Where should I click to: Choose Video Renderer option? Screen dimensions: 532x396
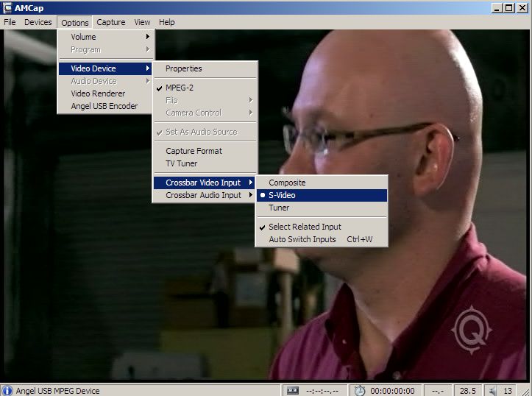tap(104, 93)
